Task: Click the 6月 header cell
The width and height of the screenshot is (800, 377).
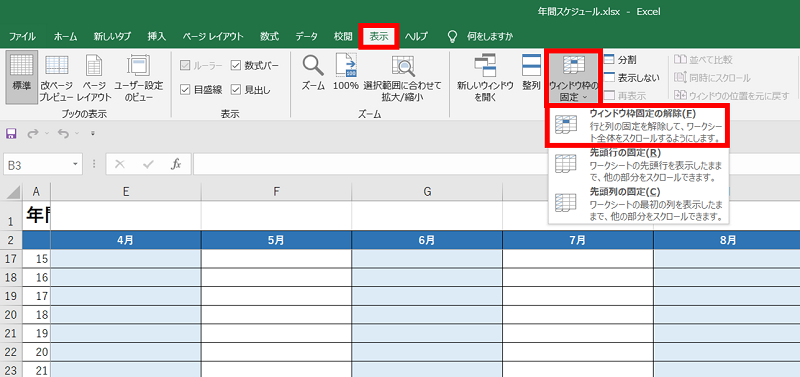Action: pyautogui.click(x=427, y=240)
